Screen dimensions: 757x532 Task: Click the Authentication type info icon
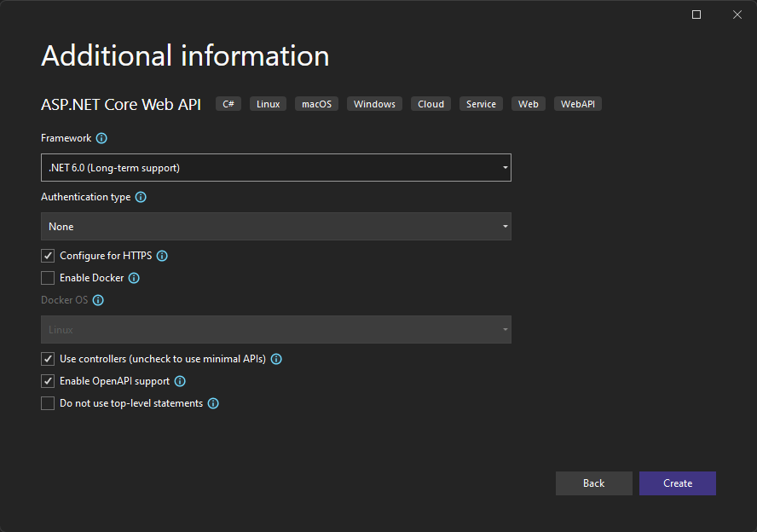pos(141,197)
